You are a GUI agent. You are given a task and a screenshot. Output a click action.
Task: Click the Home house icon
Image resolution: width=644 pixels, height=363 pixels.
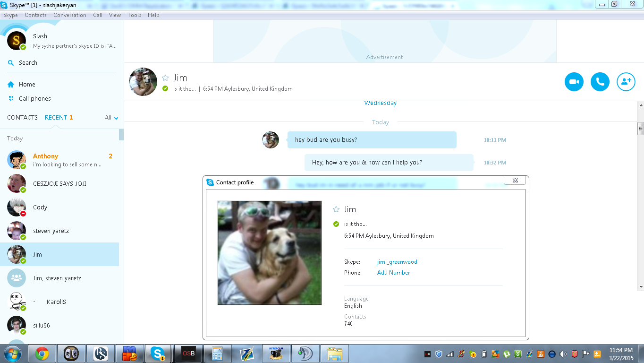11,85
